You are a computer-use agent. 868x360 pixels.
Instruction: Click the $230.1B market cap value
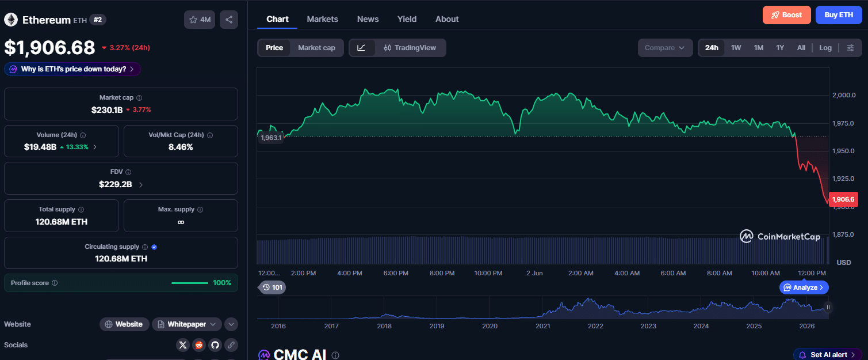click(x=107, y=109)
